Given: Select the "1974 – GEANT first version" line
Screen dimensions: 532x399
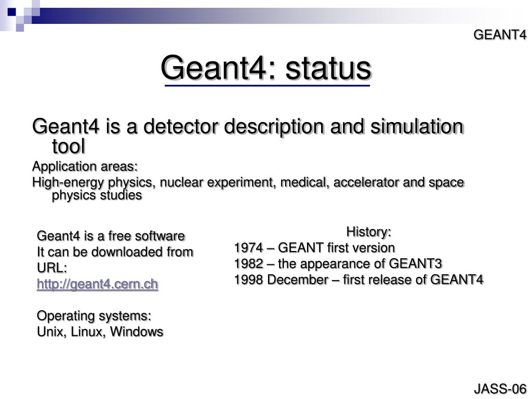Looking at the screenshot, I should tap(314, 247).
